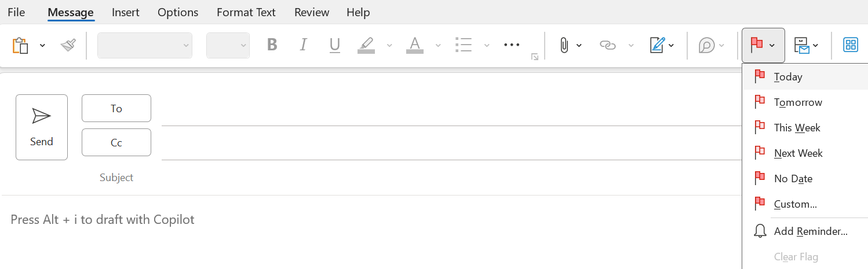Image resolution: width=868 pixels, height=269 pixels.
Task: Choose This Week flag option
Action: tap(805, 128)
